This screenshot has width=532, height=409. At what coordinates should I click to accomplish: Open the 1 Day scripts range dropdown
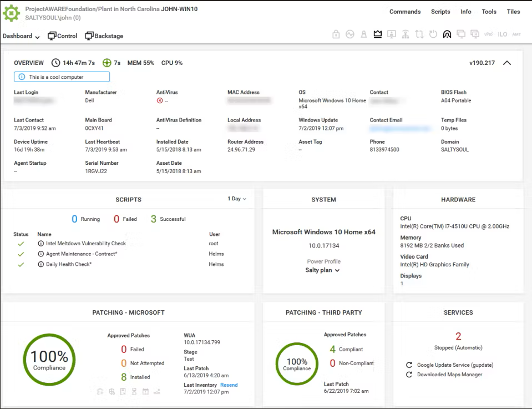pos(237,199)
